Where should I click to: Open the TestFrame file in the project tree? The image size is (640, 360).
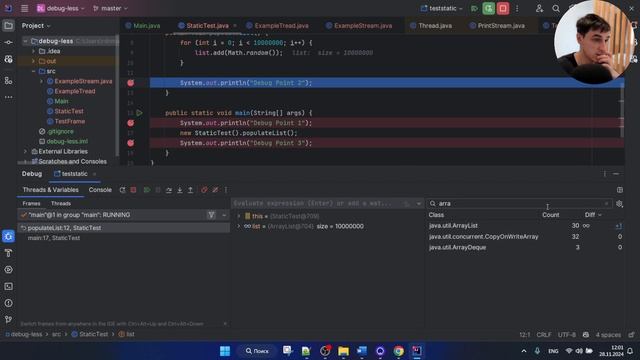(69, 121)
